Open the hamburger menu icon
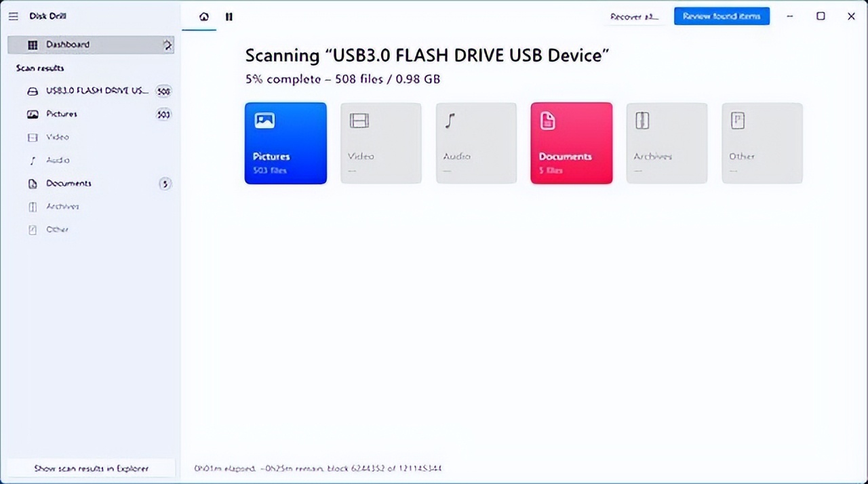The height and width of the screenshot is (484, 868). coord(13,16)
